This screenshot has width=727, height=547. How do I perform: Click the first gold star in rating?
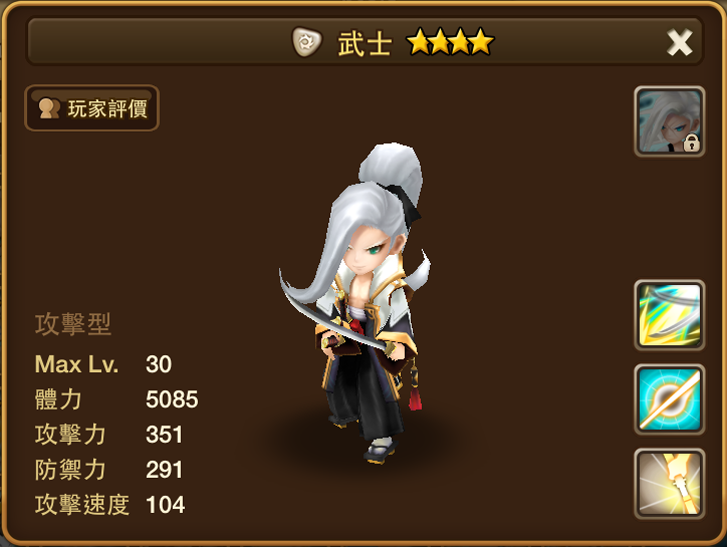click(418, 42)
